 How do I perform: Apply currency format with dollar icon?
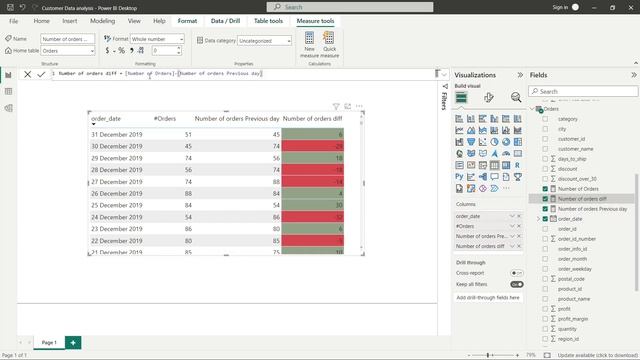107,51
